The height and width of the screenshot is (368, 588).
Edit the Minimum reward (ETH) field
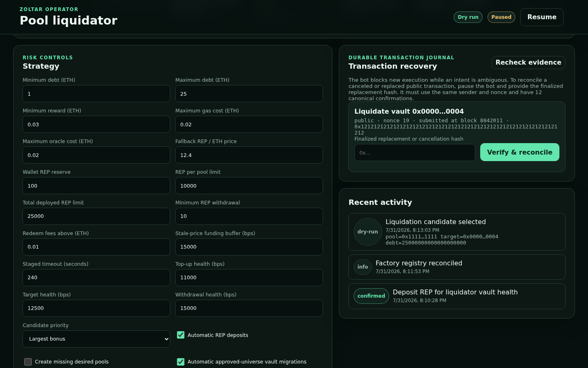pyautogui.click(x=96, y=124)
